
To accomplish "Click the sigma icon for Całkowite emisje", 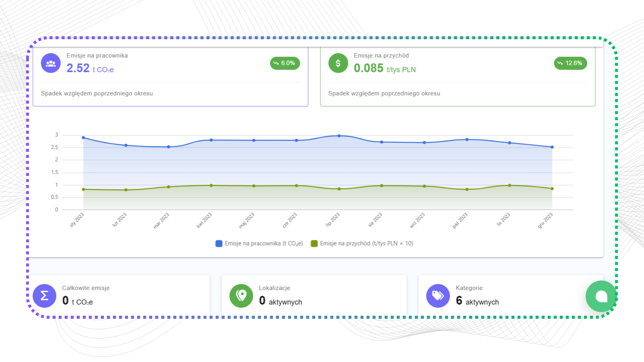I will tap(44, 296).
